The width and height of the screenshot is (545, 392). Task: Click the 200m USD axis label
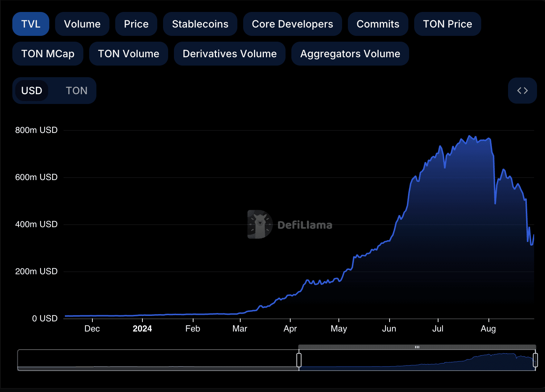coord(36,271)
